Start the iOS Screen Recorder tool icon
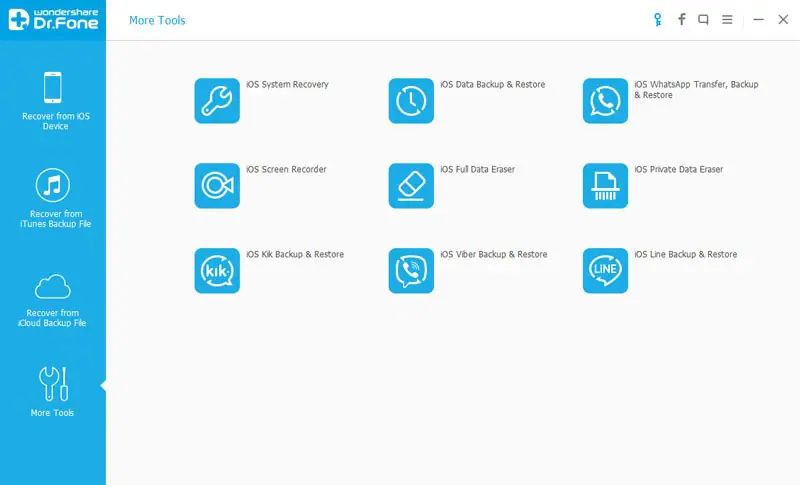 point(217,186)
